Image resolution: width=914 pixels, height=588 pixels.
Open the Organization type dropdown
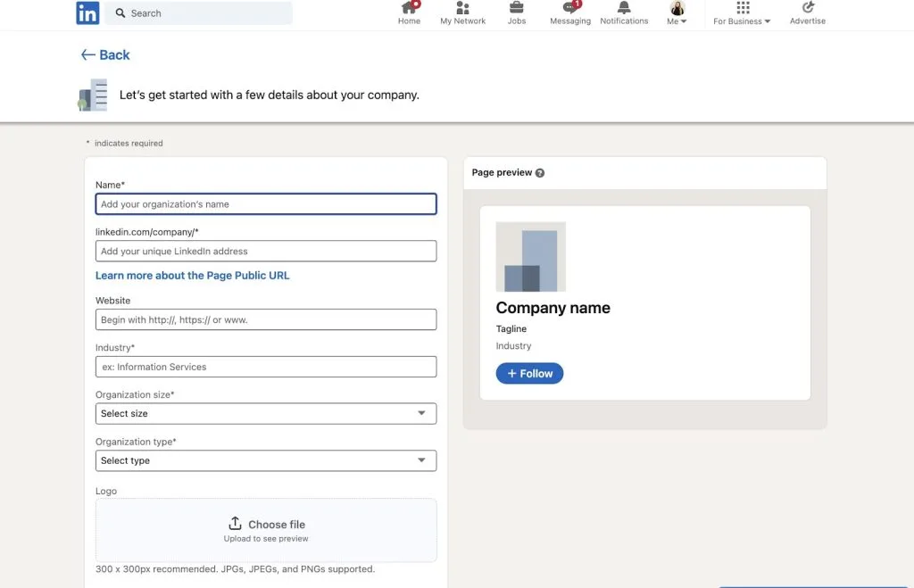coord(266,460)
